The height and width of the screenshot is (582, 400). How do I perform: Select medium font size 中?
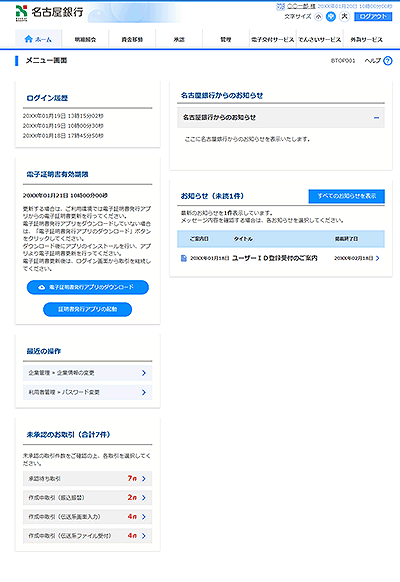331,17
